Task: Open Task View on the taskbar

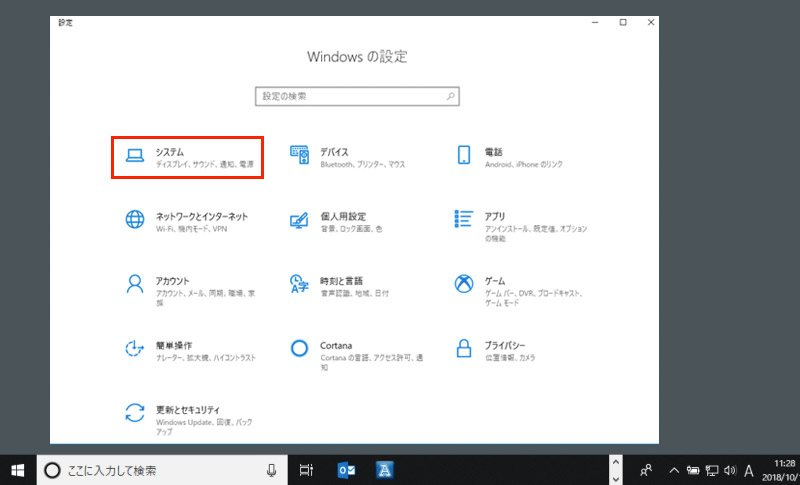Action: [306, 470]
